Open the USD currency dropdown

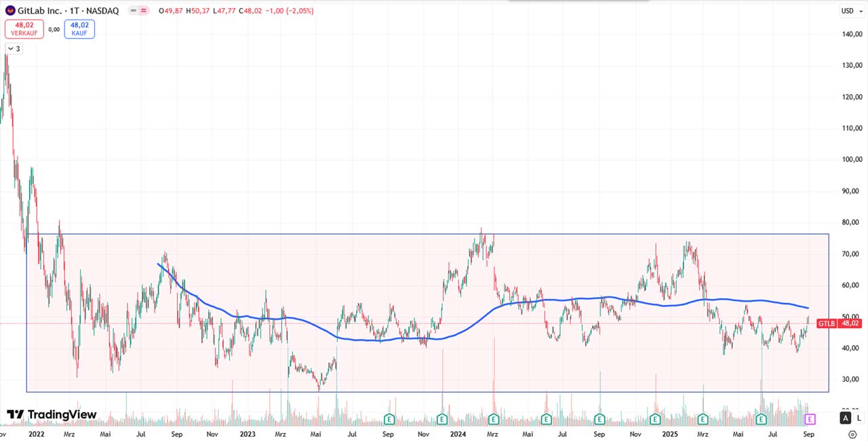850,11
